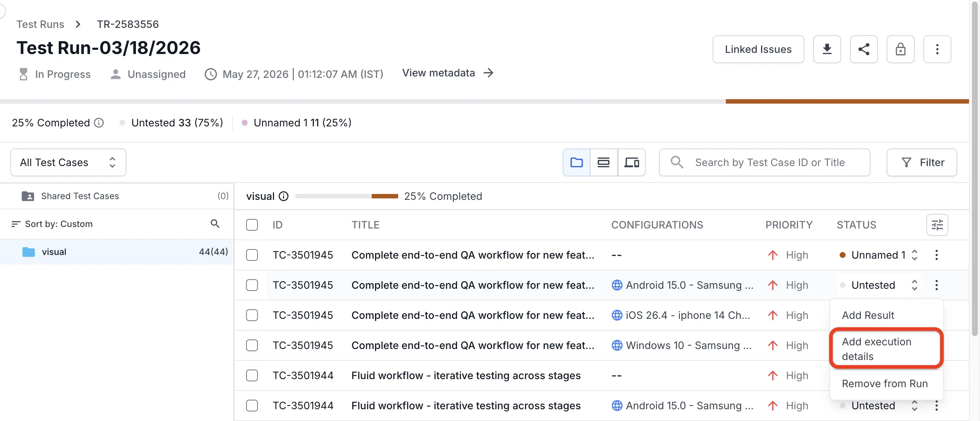Click the globe icon for iOS 26.4 row
The width and height of the screenshot is (980, 421).
[617, 315]
